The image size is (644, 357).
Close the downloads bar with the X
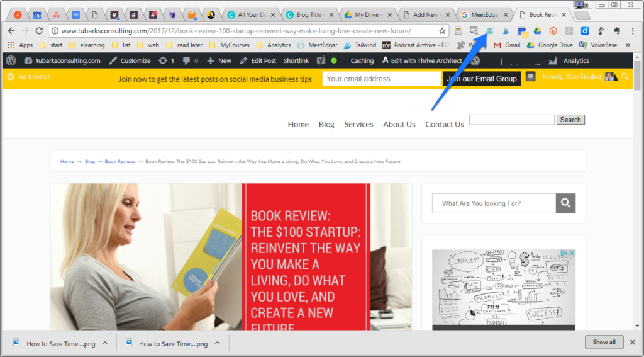pyautogui.click(x=633, y=342)
